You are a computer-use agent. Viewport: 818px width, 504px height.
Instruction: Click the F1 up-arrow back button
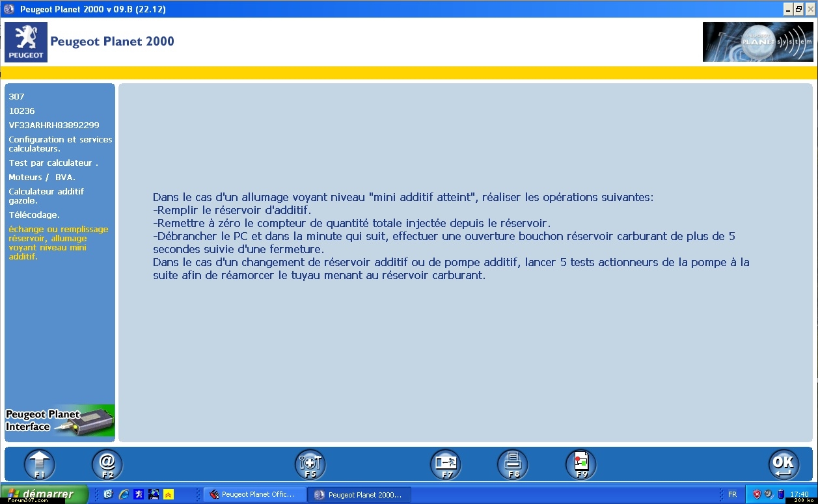point(40,465)
